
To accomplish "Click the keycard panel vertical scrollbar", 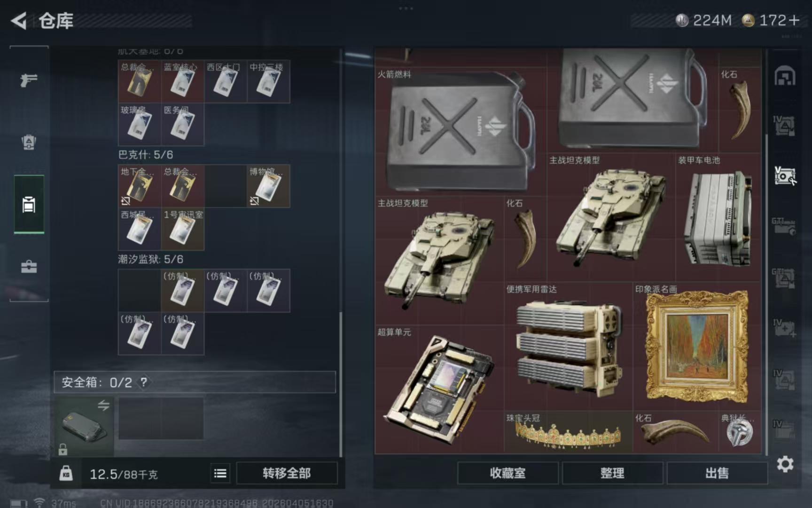I will (341, 384).
